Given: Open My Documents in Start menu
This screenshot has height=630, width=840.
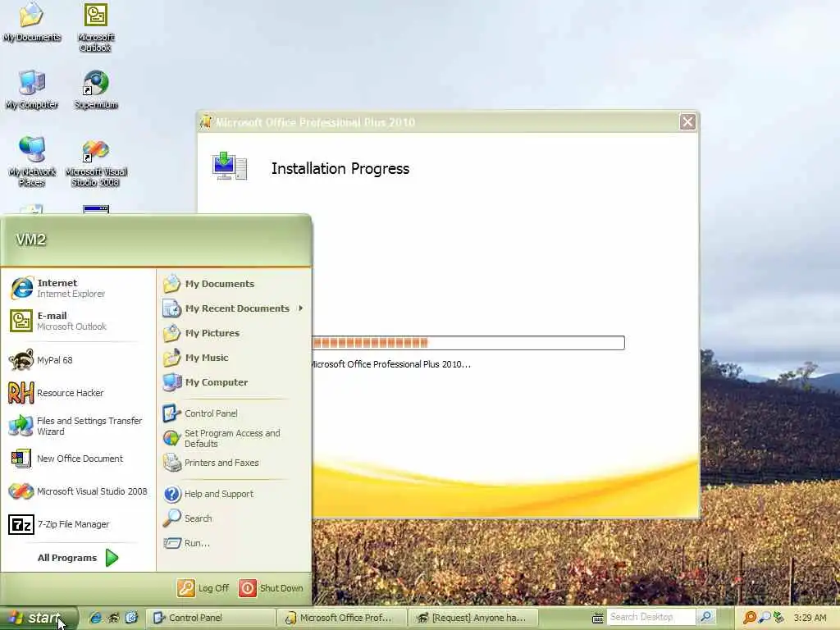Looking at the screenshot, I should [x=234, y=283].
